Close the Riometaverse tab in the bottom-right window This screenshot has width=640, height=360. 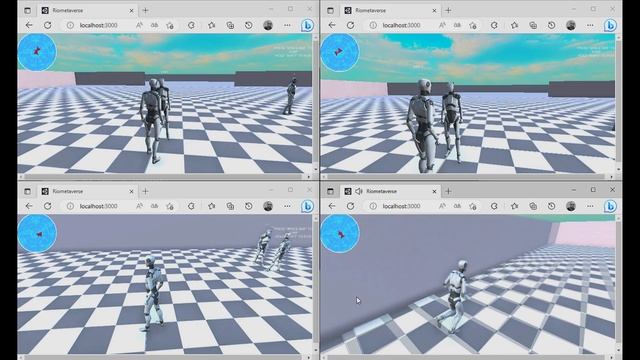click(434, 191)
